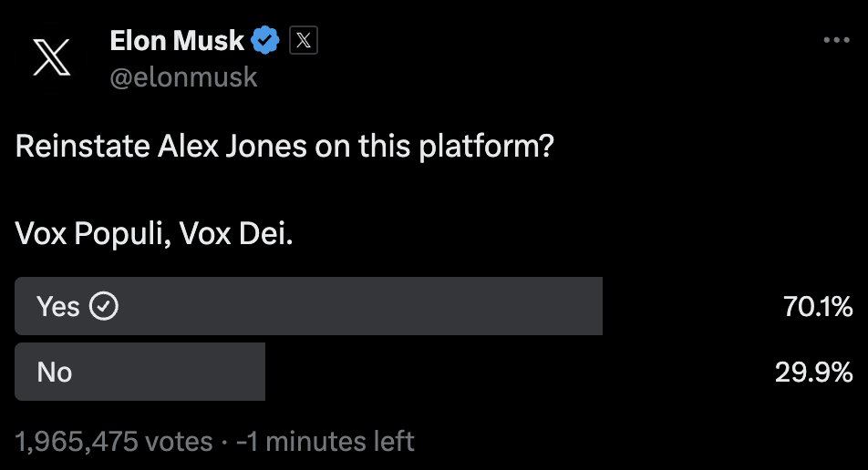Select the Yes poll option bar

click(x=308, y=306)
